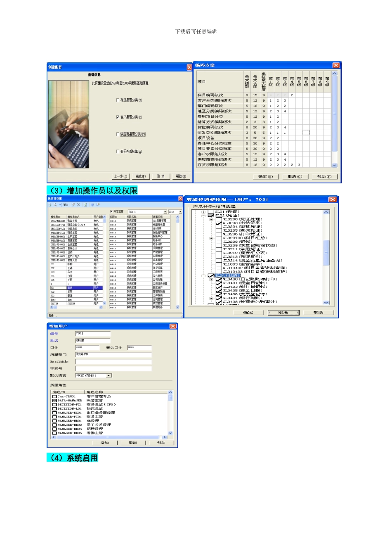
Task: Toggle 账套主管 checkbox in 操作员权限 window
Action: pos(111,211)
